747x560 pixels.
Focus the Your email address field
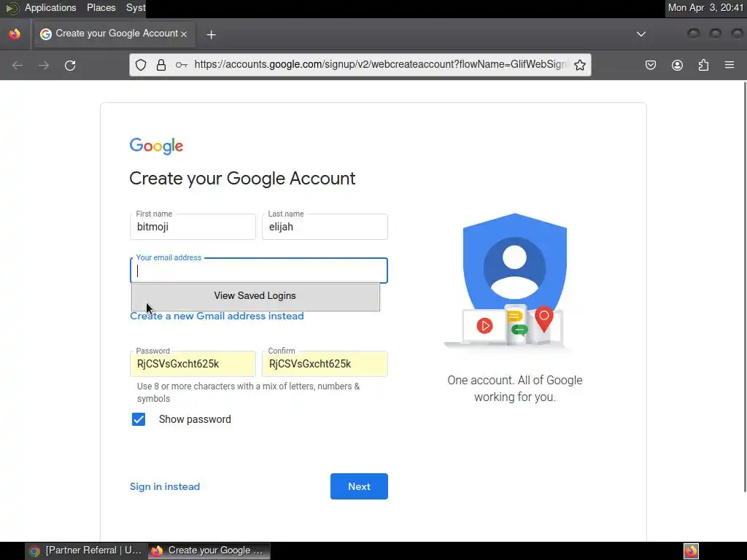click(x=259, y=271)
